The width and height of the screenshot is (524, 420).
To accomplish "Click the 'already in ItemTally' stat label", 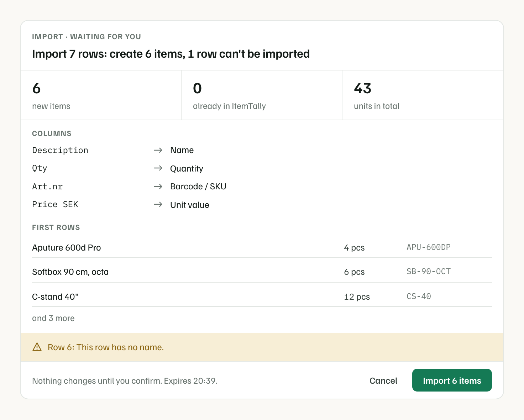I will tap(229, 106).
